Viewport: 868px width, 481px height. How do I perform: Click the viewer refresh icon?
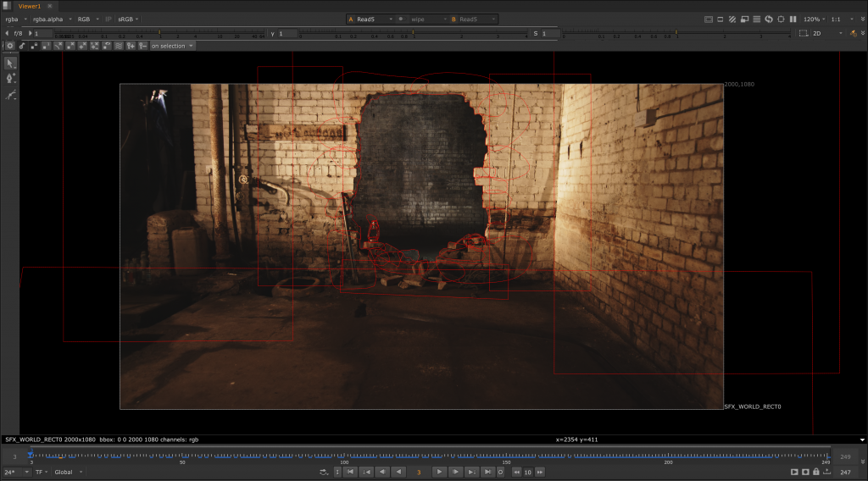tap(769, 19)
